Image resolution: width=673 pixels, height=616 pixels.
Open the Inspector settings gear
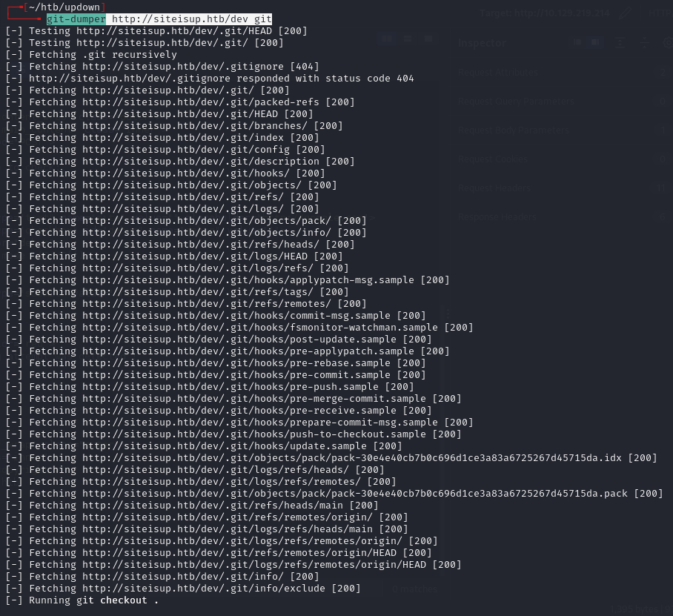pyautogui.click(x=668, y=42)
